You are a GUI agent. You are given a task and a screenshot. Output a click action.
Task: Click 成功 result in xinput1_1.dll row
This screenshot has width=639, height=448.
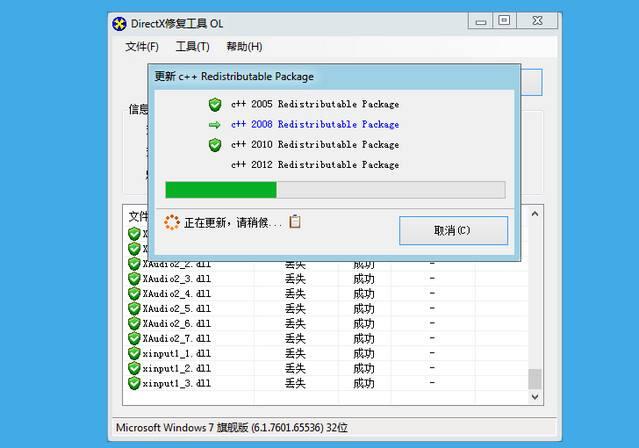click(364, 353)
